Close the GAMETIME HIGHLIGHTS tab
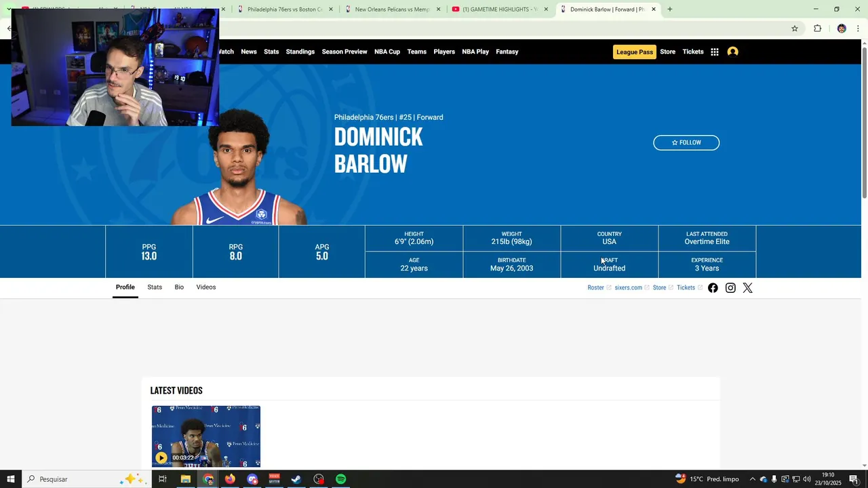The height and width of the screenshot is (488, 868). click(x=546, y=9)
